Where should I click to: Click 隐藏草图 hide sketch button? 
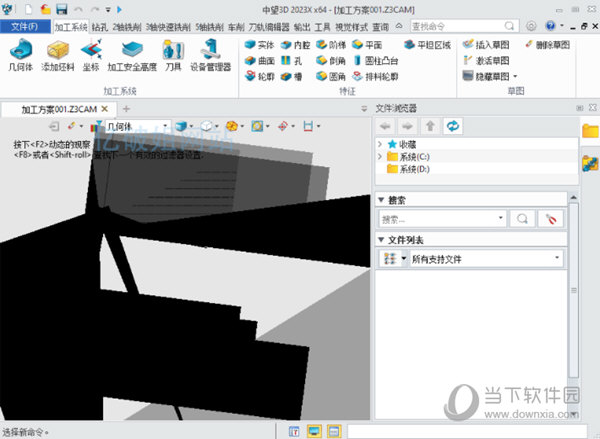(486, 76)
